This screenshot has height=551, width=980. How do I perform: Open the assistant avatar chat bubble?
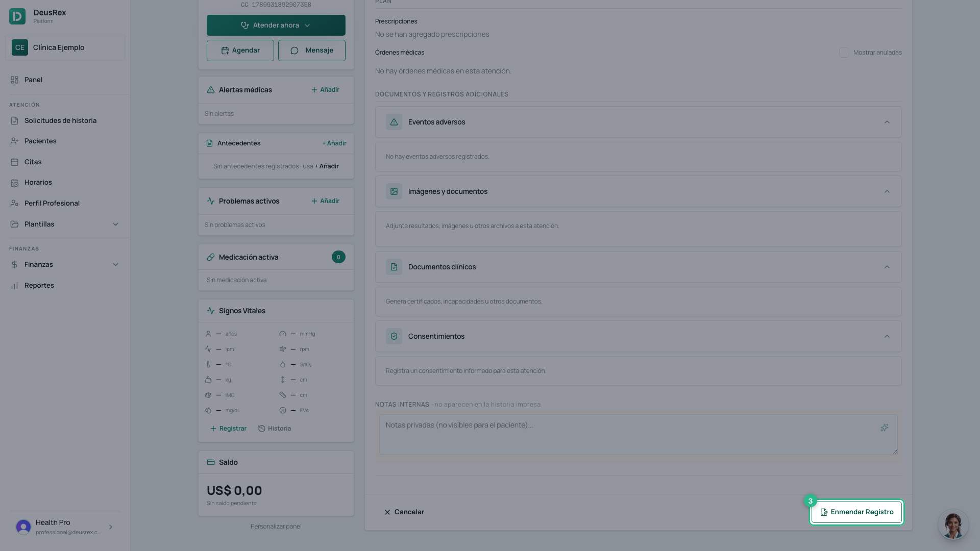pos(953,524)
